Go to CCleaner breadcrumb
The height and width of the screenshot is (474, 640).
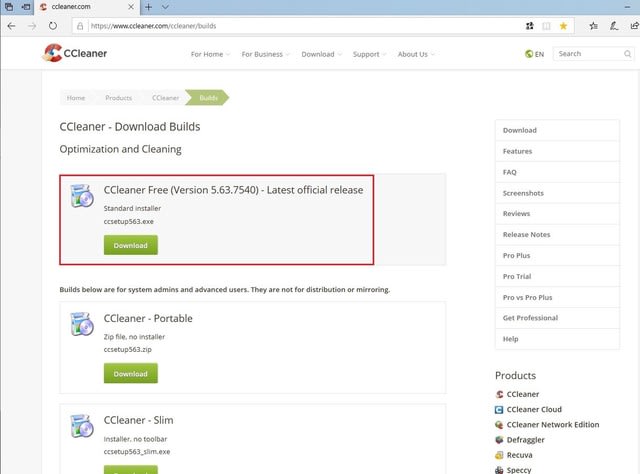(165, 98)
